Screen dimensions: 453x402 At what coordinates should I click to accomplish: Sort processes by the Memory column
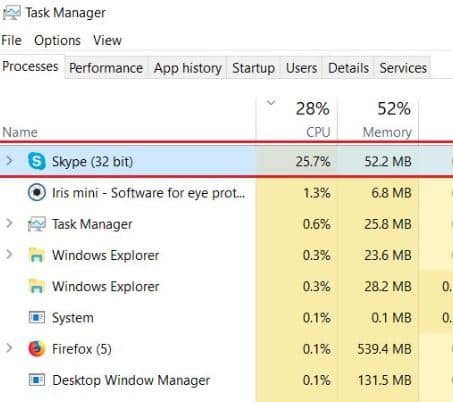[378, 118]
